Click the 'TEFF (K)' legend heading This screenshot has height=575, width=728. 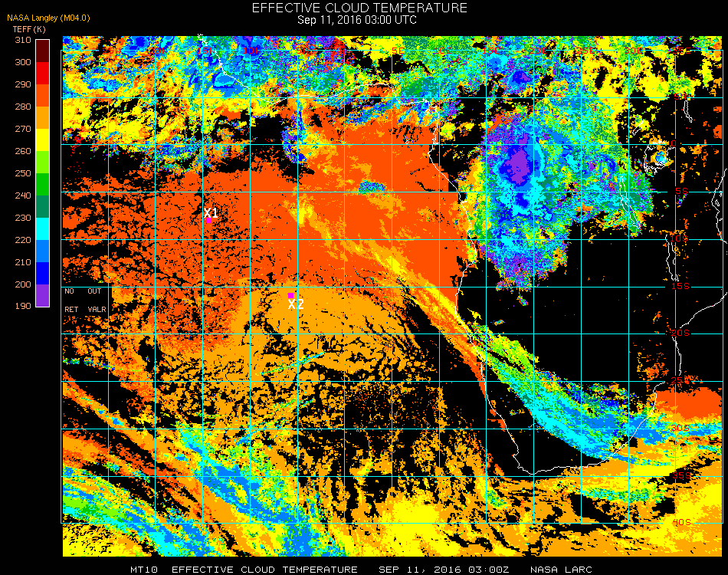coord(29,29)
